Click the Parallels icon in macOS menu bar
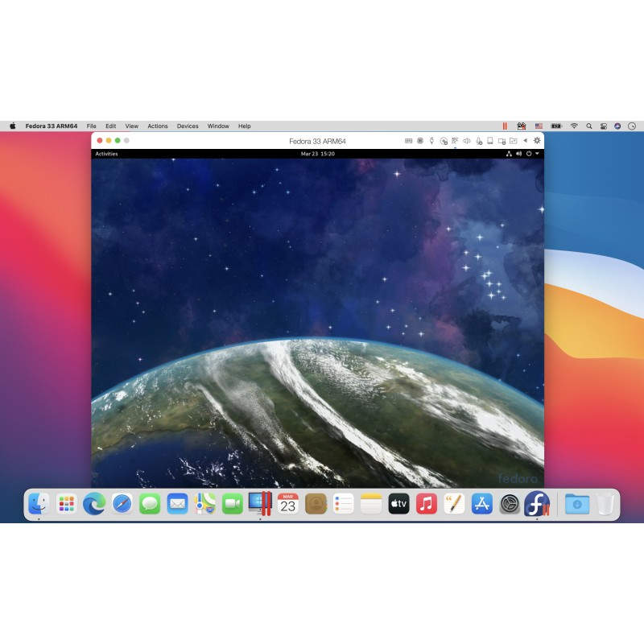Screen dimensions: 644x644 tap(505, 126)
